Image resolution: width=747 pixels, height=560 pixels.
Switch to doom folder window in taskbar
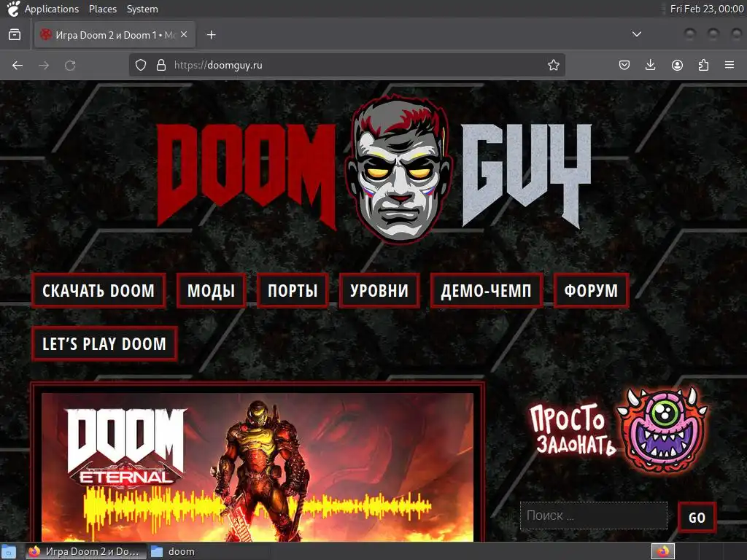tap(174, 551)
